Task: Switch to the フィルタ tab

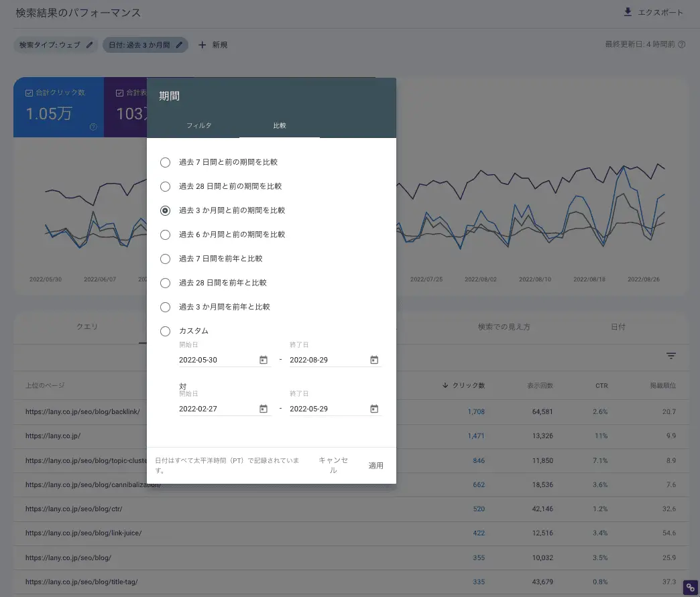Action: 198,125
